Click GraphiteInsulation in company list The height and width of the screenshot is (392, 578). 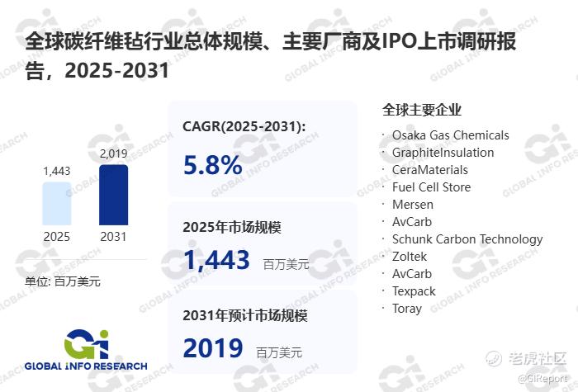pos(443,152)
